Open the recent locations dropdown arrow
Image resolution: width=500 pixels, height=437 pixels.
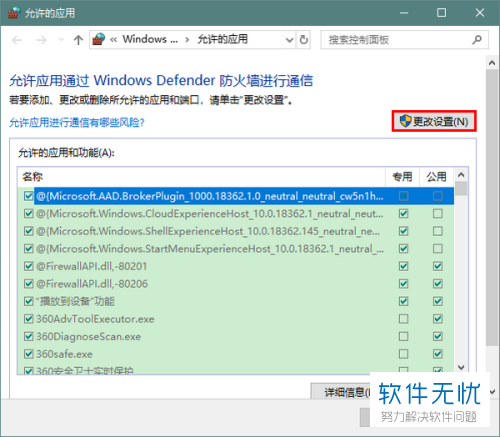[61, 40]
